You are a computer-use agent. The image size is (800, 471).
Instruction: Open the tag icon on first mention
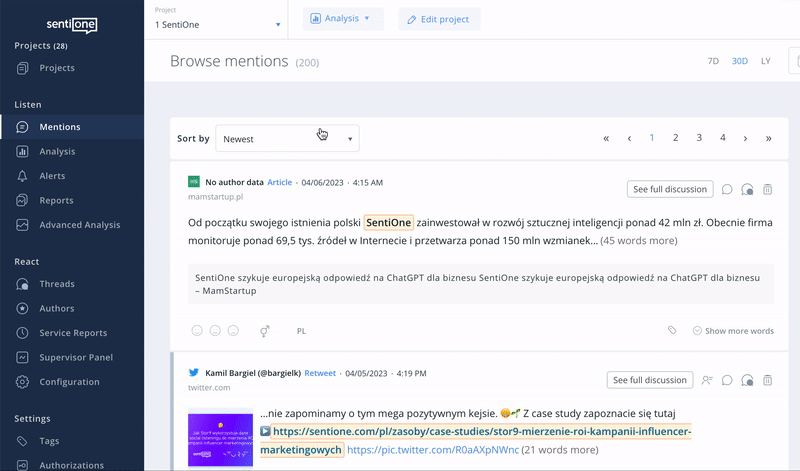[x=673, y=330]
